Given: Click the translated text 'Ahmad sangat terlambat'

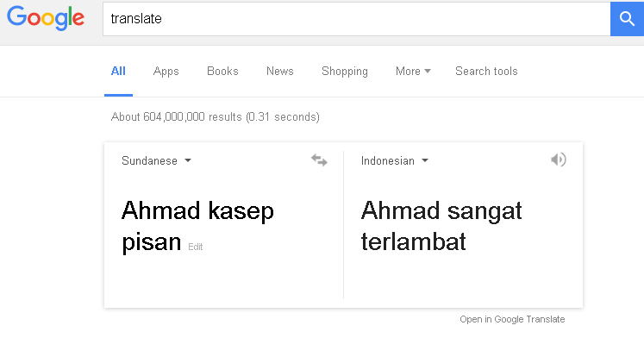Looking at the screenshot, I should point(441,226).
